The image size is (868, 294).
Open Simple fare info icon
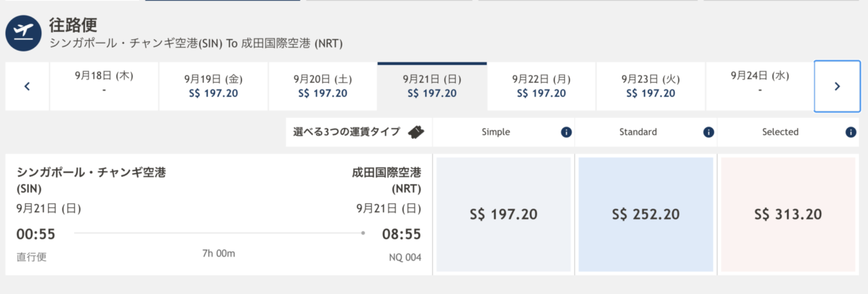[566, 132]
